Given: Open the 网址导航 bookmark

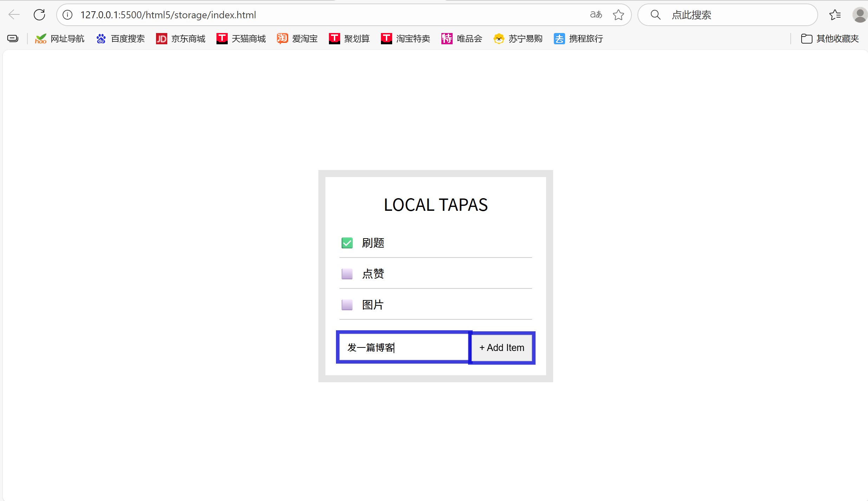Looking at the screenshot, I should click(60, 39).
